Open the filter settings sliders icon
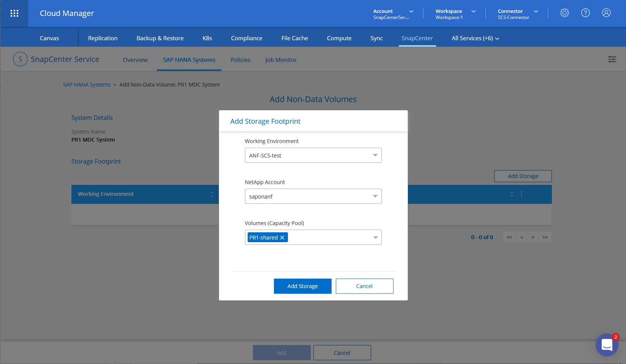Screen dimensions: 626x364 (x=612, y=59)
